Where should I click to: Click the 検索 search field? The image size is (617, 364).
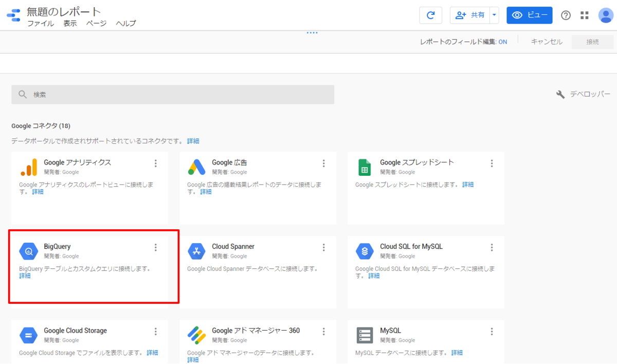tap(173, 95)
